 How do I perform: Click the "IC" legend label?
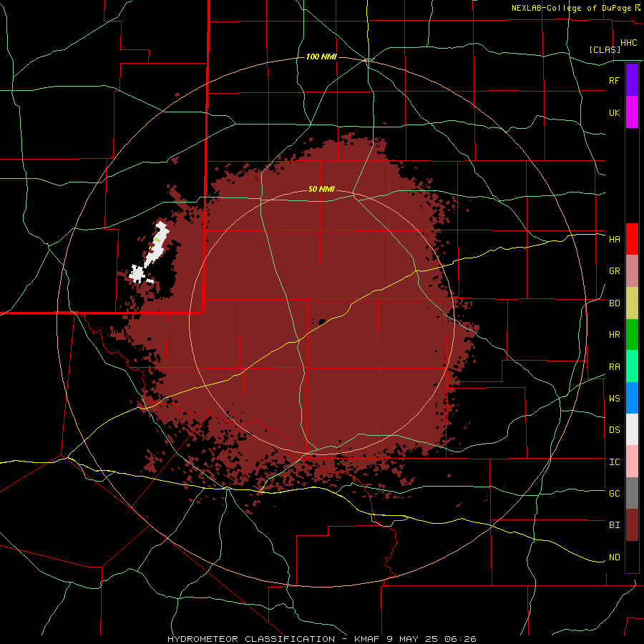coord(614,462)
